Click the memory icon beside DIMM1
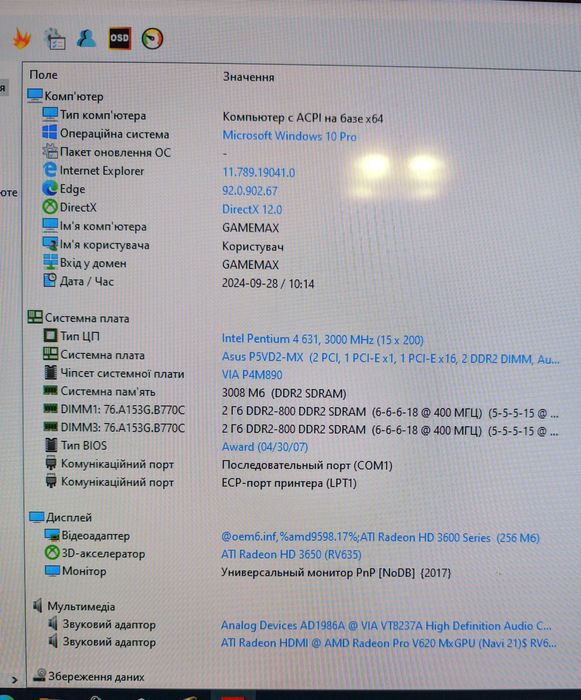 pos(50,408)
